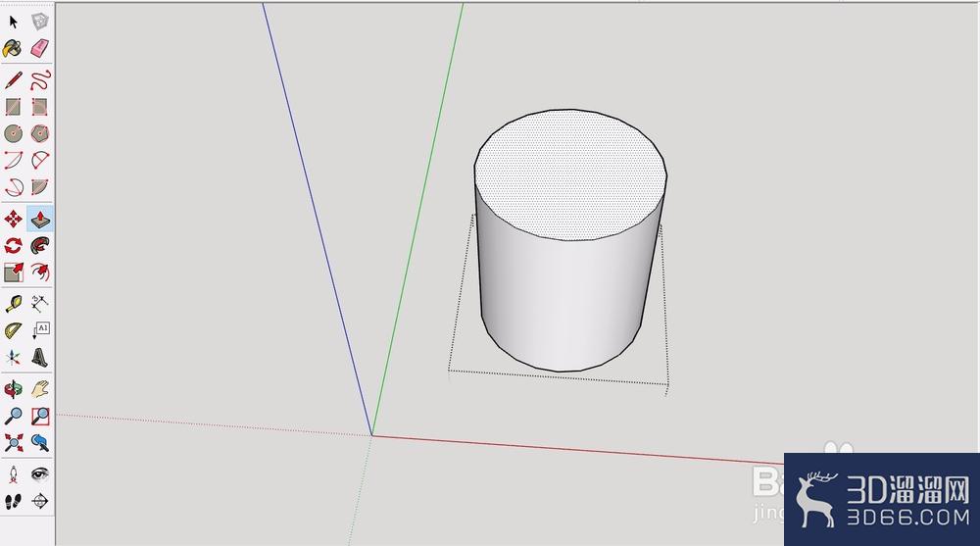Select the Polygon tool
Viewport: 980px width, 546px height.
coord(40,133)
